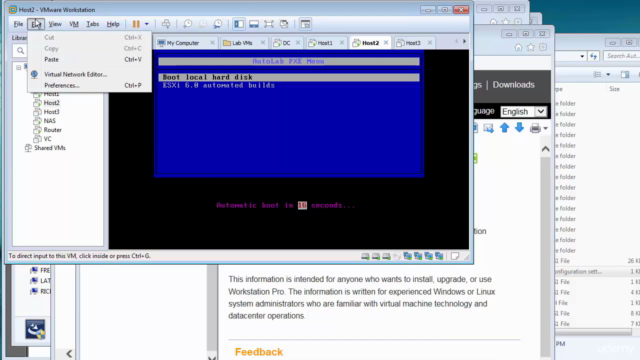
Task: Open the File menu in VMware Workstation
Action: 18,24
